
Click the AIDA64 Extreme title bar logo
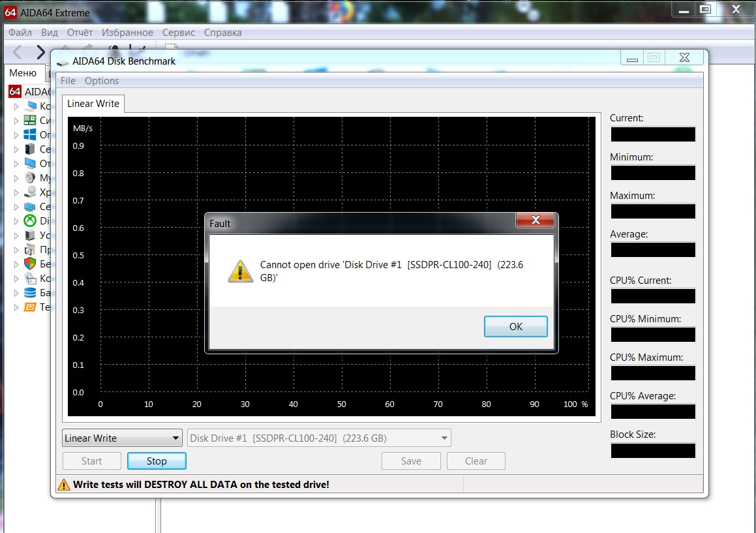[x=10, y=12]
